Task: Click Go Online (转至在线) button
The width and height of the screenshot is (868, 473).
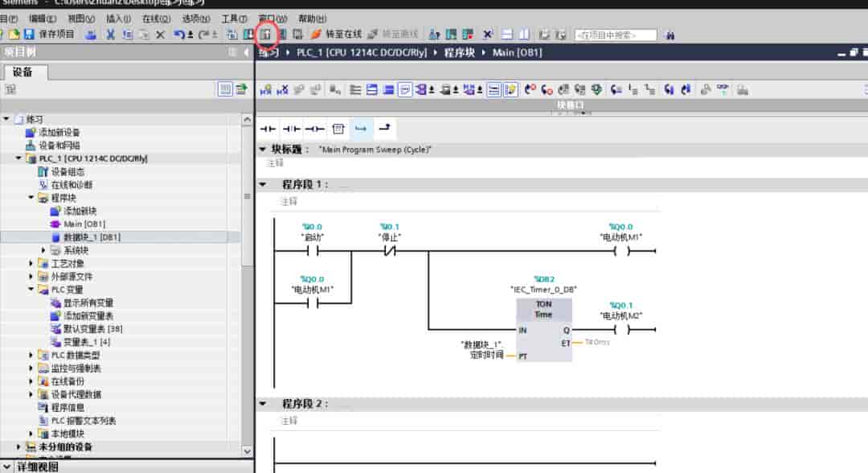Action: coord(337,35)
